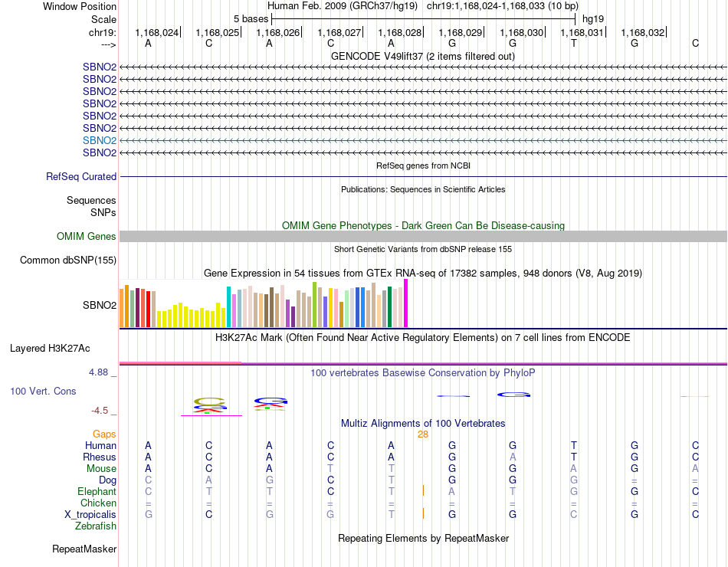Click the Publications Sequences in Scientific Articles title
The image size is (728, 567).
tap(423, 189)
